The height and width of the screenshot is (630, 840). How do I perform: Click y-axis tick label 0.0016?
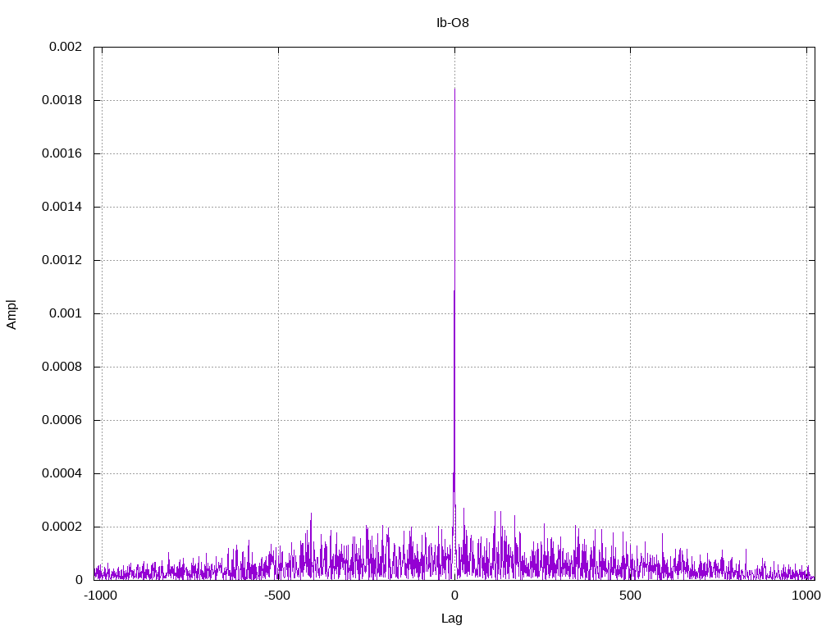click(62, 153)
